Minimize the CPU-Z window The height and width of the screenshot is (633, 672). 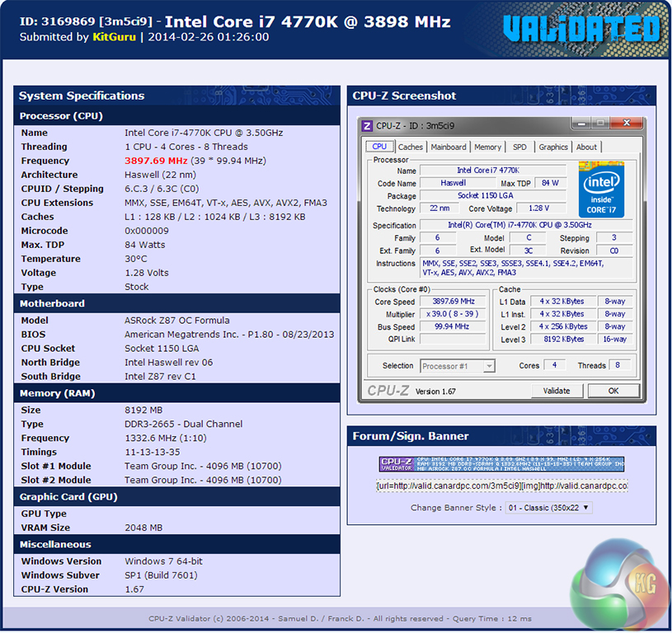click(x=581, y=124)
